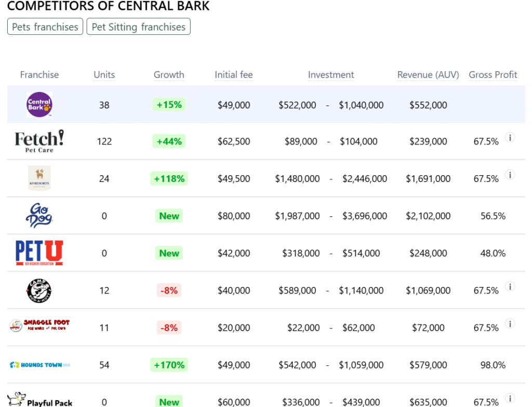Open the Snaggle Foot franchise logo
The height and width of the screenshot is (407, 532).
pyautogui.click(x=39, y=325)
